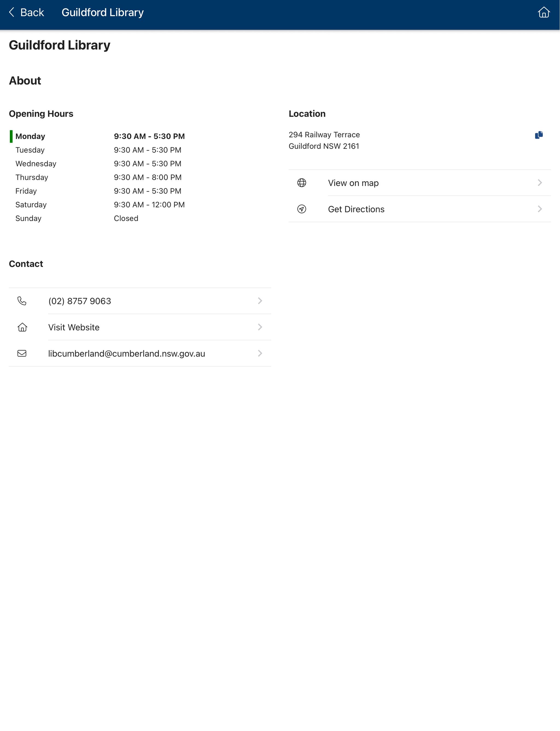Call (02) 8757 9063
Viewport: 560px width, 731px height.
[140, 301]
